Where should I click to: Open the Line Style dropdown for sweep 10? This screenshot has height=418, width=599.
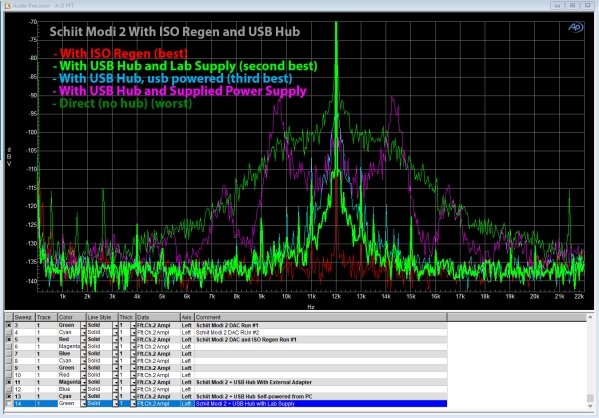click(x=115, y=375)
